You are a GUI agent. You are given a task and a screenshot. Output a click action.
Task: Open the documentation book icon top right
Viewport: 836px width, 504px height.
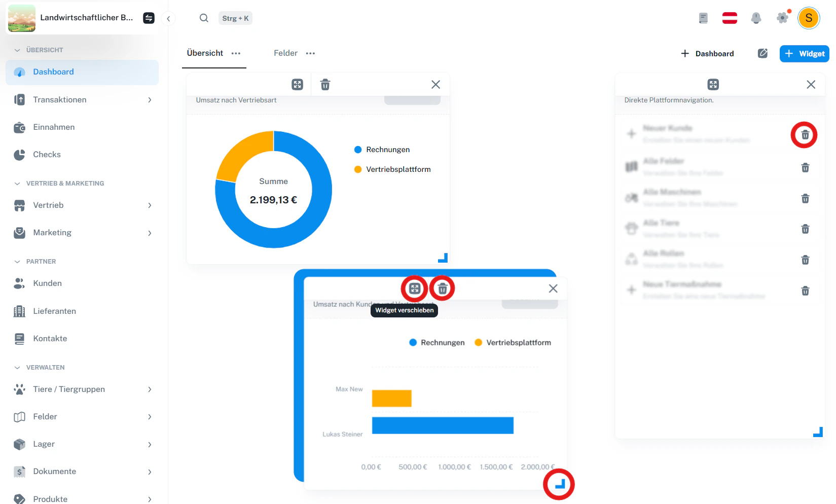click(703, 18)
